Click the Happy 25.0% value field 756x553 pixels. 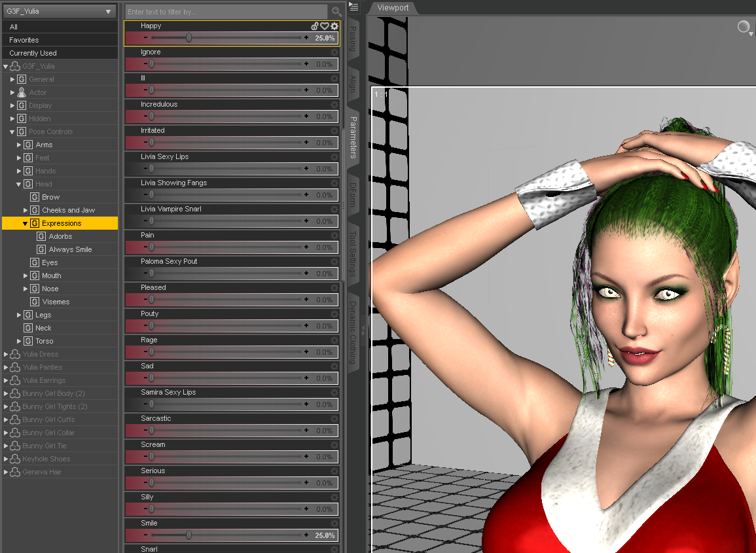[x=325, y=38]
